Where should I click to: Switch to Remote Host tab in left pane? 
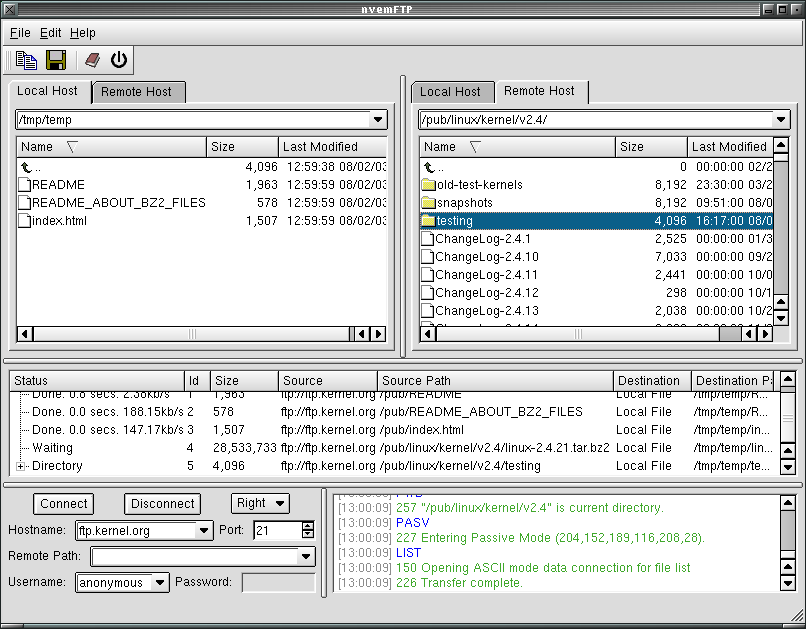tap(136, 92)
